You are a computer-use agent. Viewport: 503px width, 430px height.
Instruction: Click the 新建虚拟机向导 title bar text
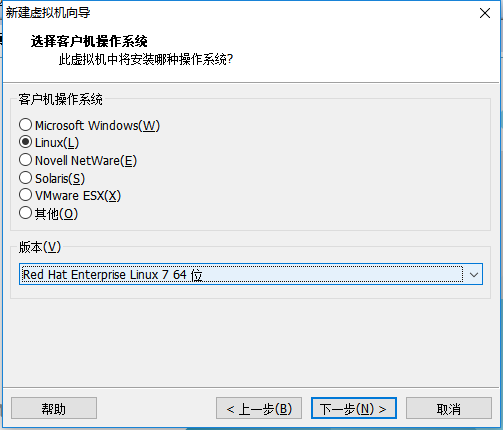click(x=48, y=13)
